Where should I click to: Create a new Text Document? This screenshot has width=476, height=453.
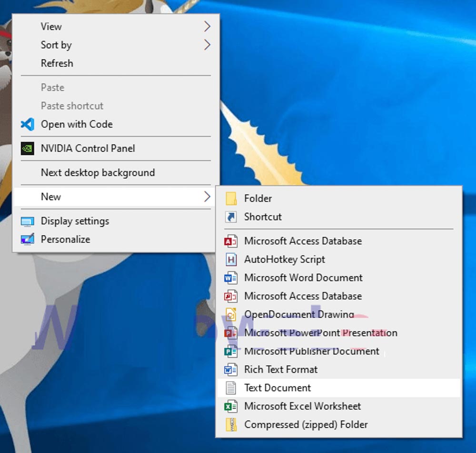[278, 388]
